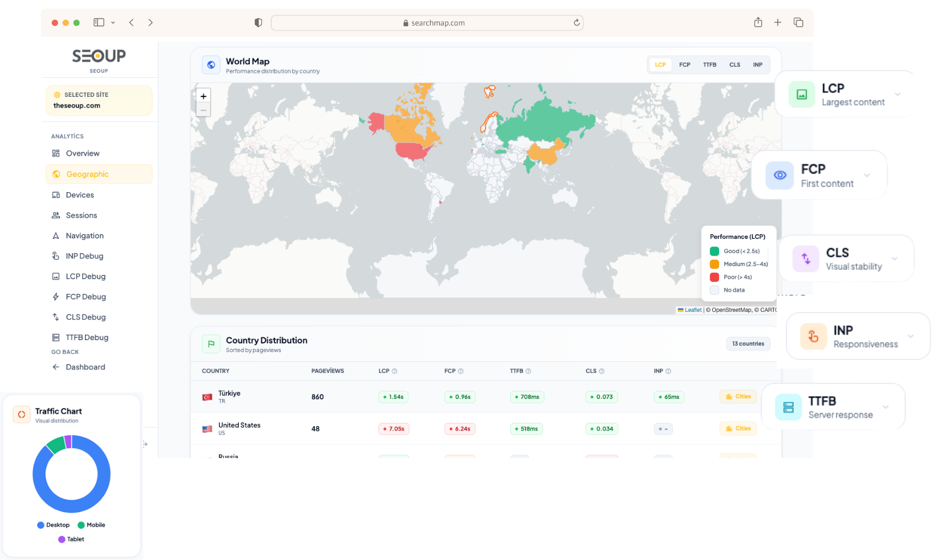This screenshot has height=560, width=937.
Task: Click the LCP info question mark icon
Action: pyautogui.click(x=395, y=371)
